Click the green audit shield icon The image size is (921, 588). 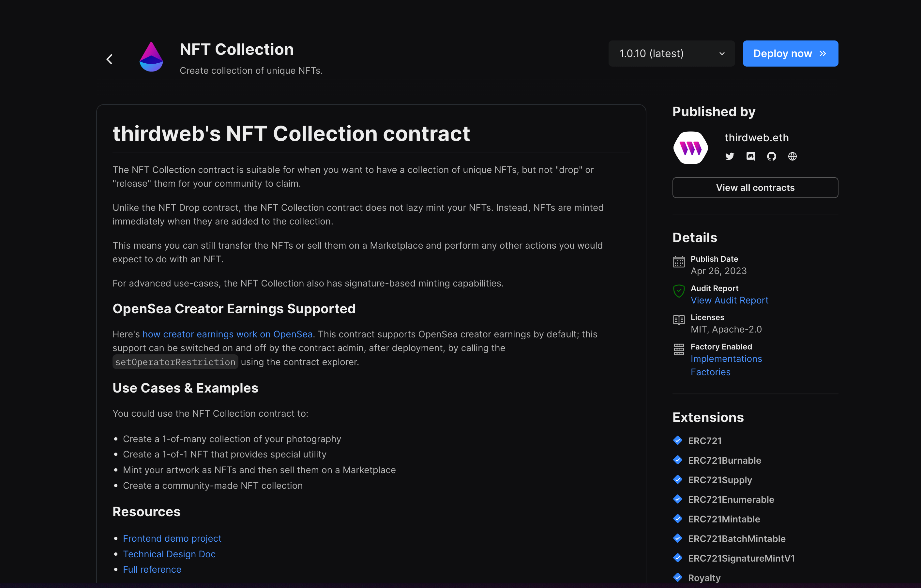pyautogui.click(x=679, y=291)
